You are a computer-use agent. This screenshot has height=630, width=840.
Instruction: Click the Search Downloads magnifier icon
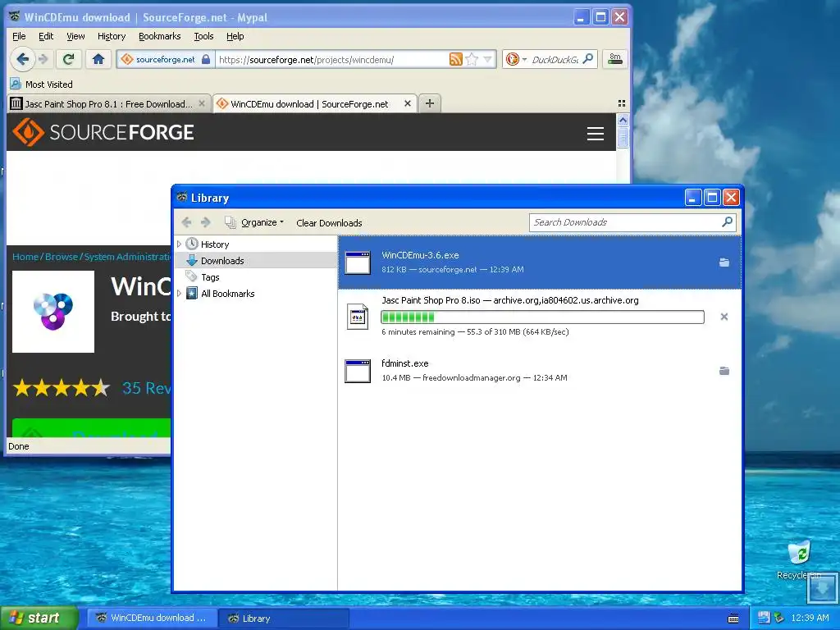(727, 221)
